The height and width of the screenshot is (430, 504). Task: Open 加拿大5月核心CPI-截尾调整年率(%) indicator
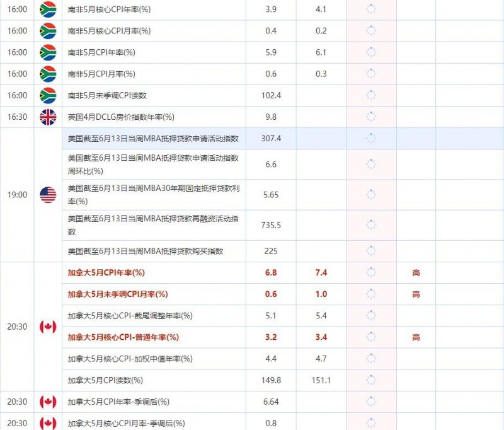[130, 316]
